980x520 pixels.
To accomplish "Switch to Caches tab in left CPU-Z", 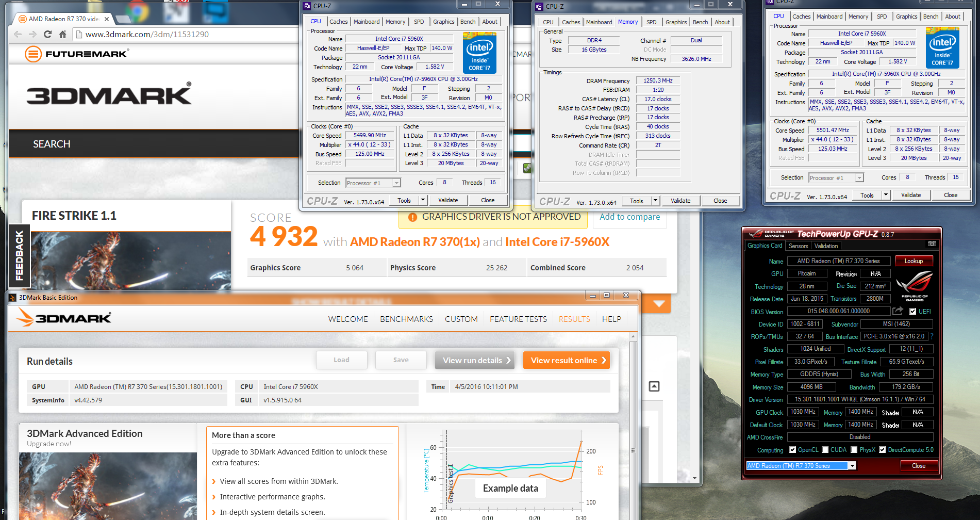I will pyautogui.click(x=339, y=22).
